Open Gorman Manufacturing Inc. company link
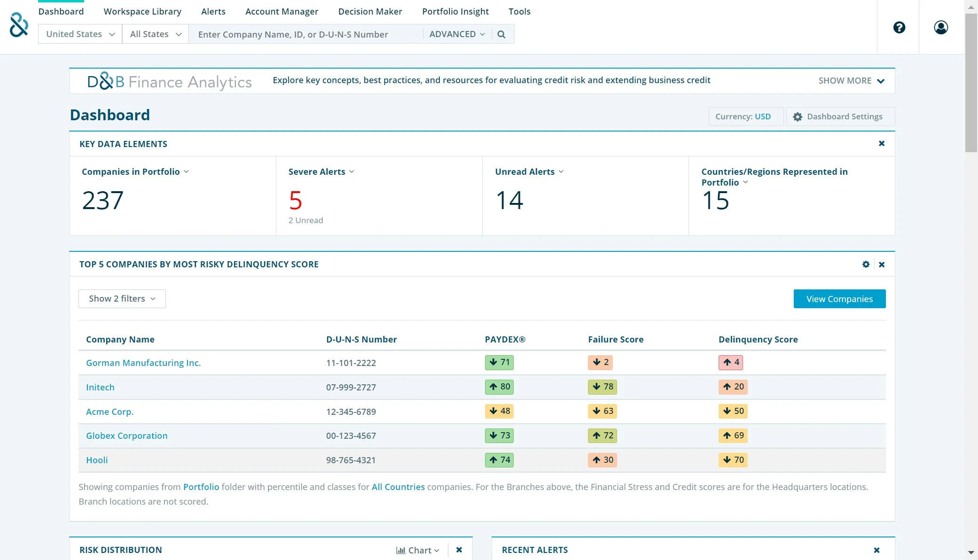This screenshot has width=978, height=560. pos(143,363)
